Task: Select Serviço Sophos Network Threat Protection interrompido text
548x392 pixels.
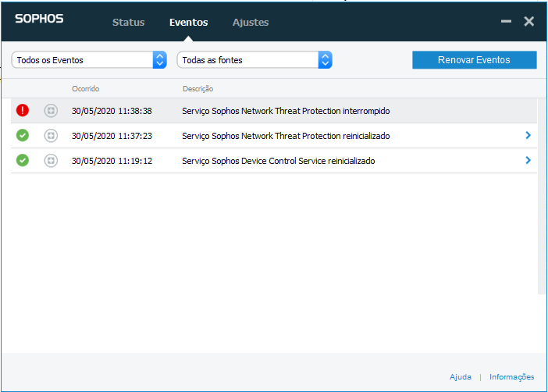Action: click(x=286, y=111)
